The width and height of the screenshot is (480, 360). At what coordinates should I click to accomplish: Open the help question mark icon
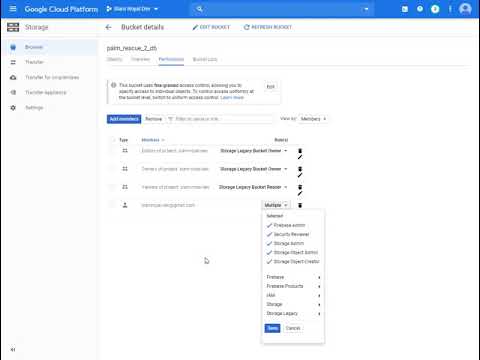pyautogui.click(x=420, y=9)
